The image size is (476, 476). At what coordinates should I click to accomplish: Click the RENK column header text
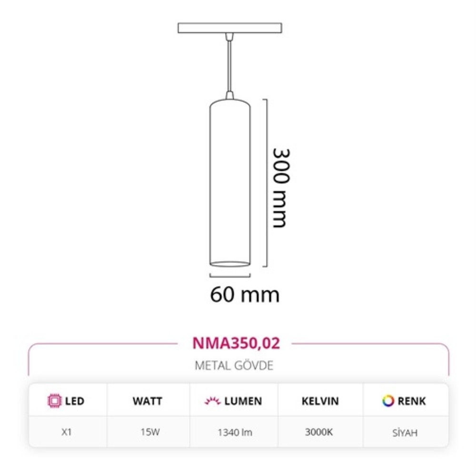click(412, 401)
